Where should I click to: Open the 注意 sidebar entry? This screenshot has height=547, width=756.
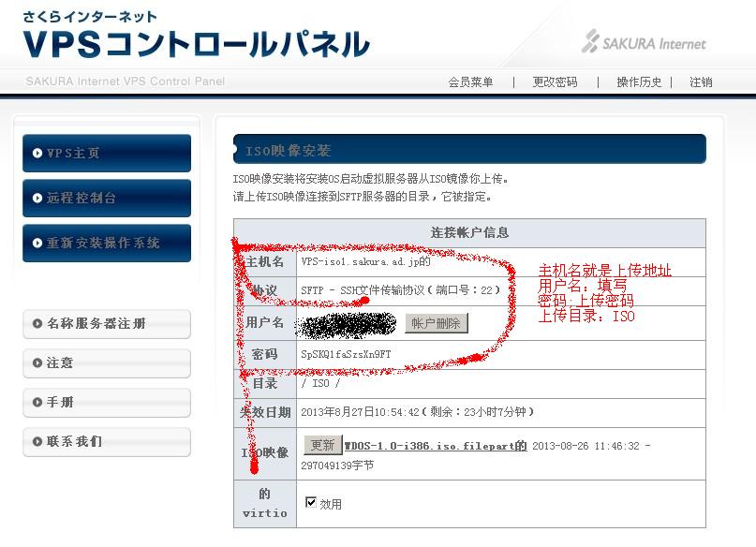pos(107,362)
